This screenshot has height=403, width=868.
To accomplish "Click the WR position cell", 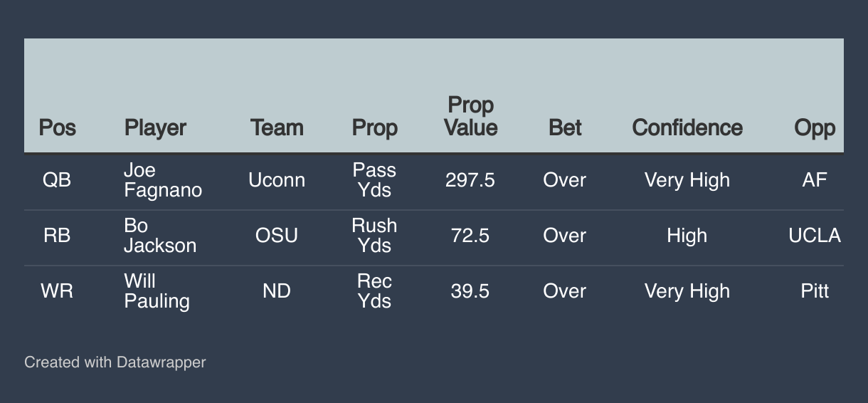I will 57,291.
